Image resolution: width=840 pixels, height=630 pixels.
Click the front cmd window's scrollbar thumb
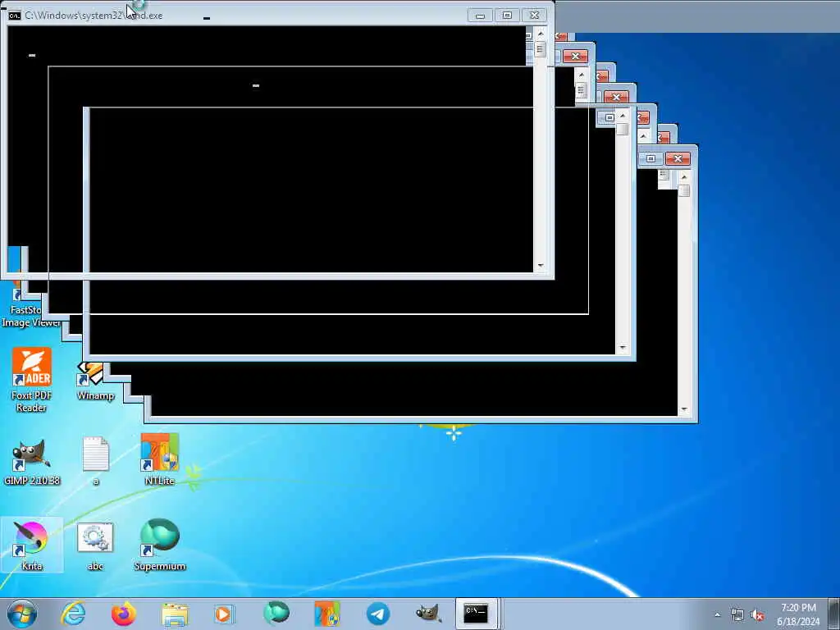click(540, 50)
